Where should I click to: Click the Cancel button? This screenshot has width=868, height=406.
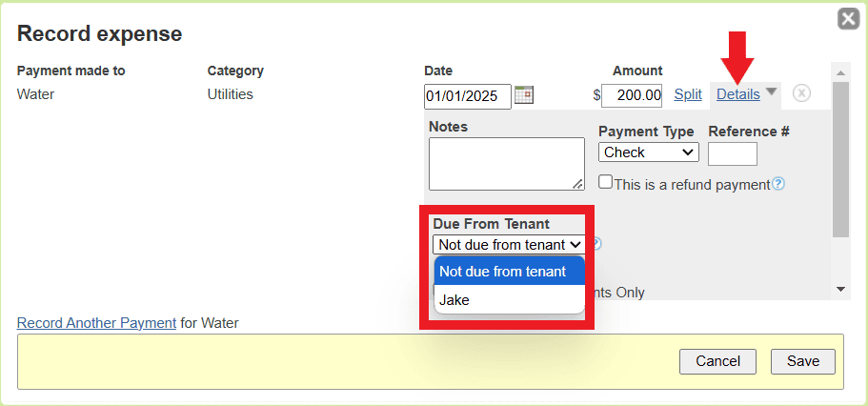(x=717, y=362)
